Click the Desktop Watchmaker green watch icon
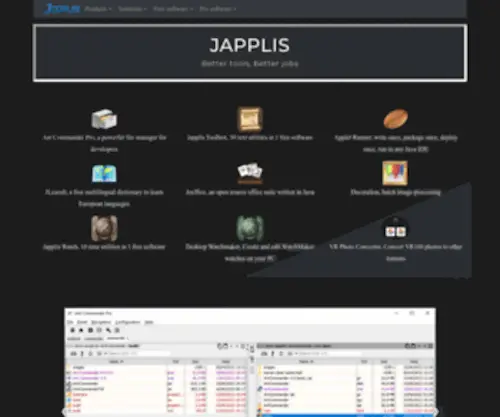 pos(250,228)
